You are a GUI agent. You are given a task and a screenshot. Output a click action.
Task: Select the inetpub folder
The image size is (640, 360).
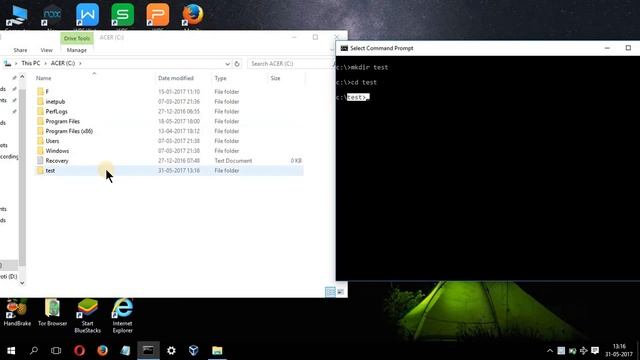169,101
